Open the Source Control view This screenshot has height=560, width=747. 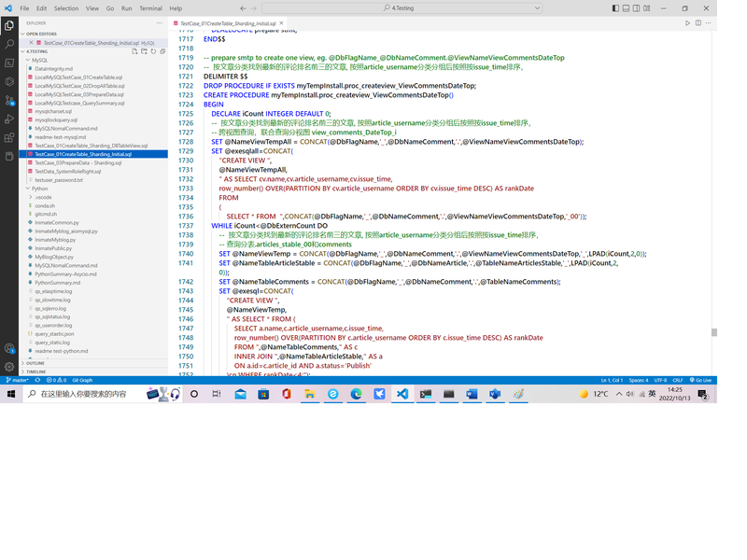(9, 101)
